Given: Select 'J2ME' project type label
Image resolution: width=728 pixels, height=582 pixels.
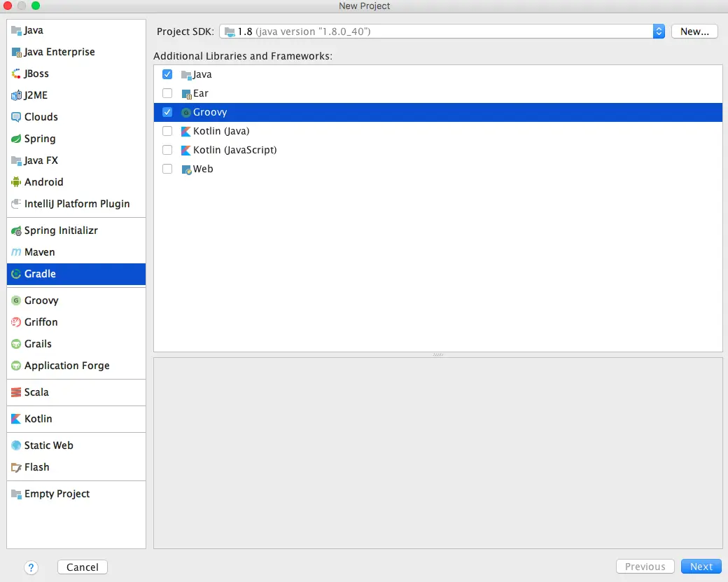Looking at the screenshot, I should pos(36,95).
